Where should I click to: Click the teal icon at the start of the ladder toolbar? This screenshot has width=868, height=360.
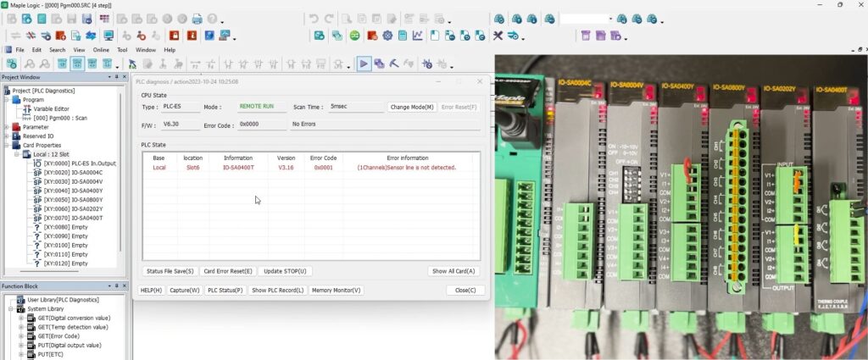click(11, 64)
